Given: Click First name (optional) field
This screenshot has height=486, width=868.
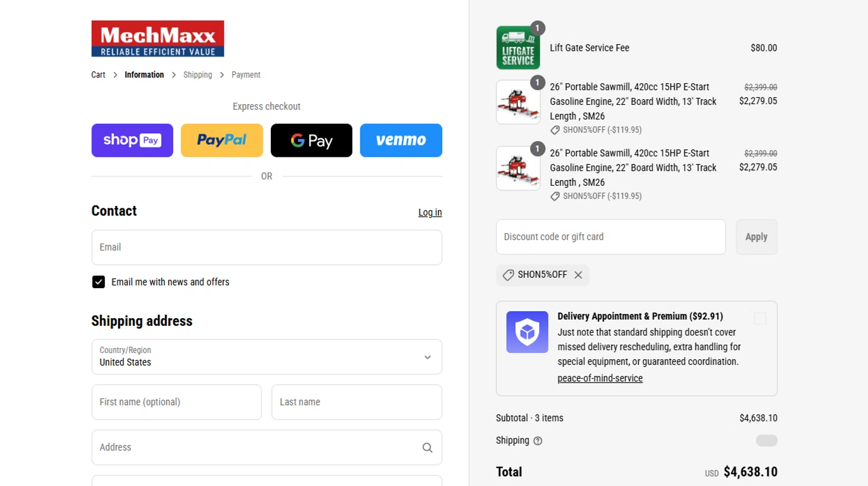Looking at the screenshot, I should click(176, 402).
